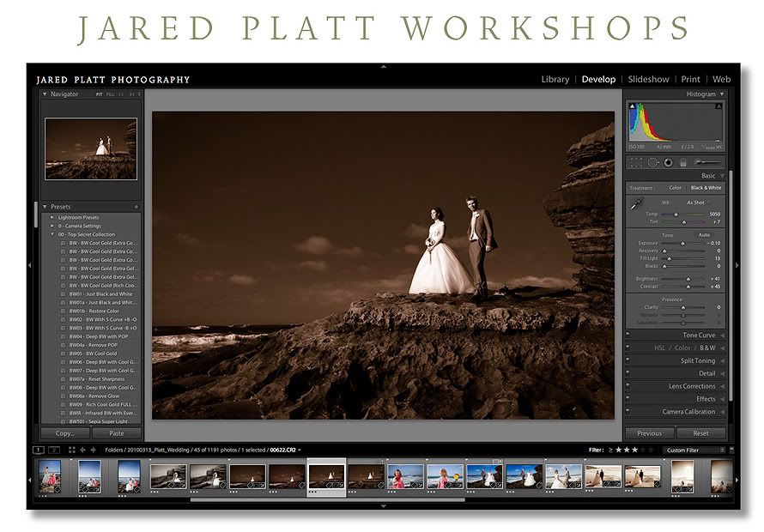Screen dimensions: 764x532
Task: Select Black & White treatment
Action: click(x=706, y=188)
